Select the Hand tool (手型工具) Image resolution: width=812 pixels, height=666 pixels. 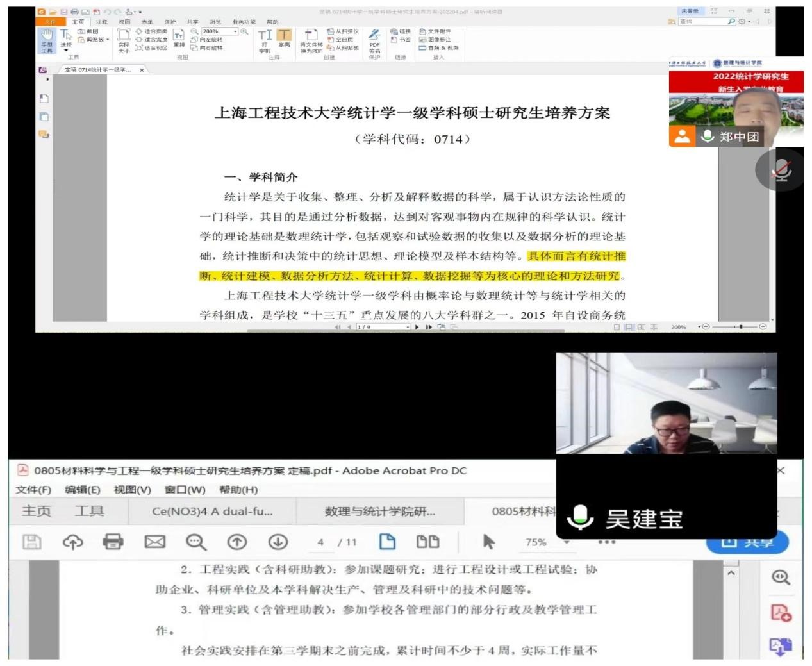click(47, 40)
